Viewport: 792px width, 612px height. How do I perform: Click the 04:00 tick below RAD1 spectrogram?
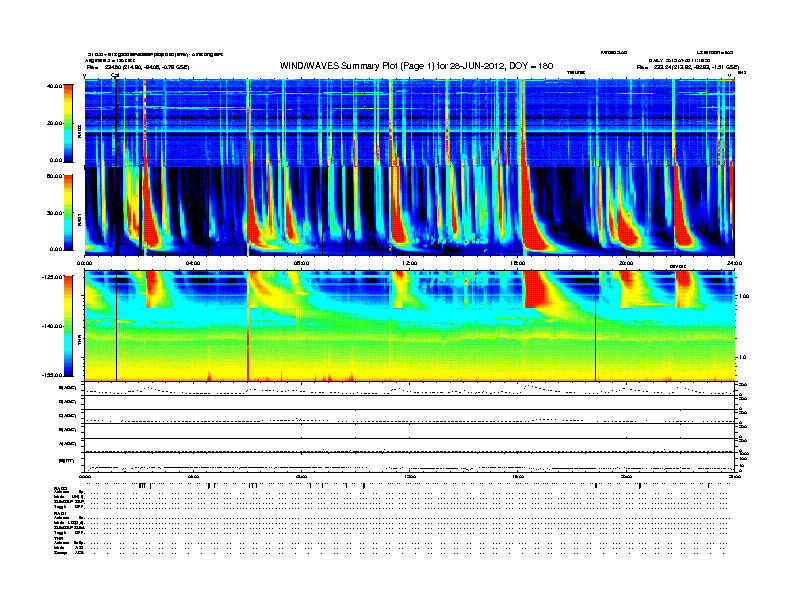193,263
